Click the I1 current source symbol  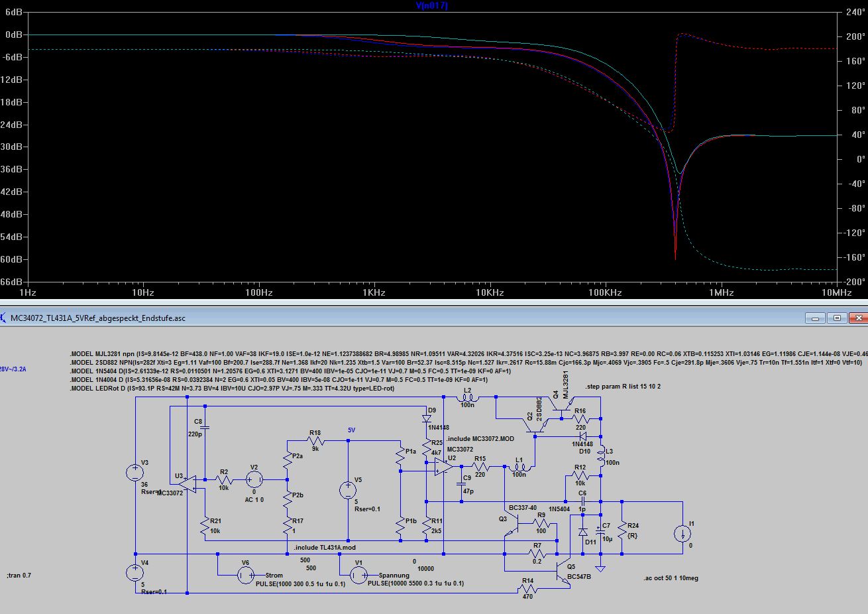pyautogui.click(x=682, y=534)
